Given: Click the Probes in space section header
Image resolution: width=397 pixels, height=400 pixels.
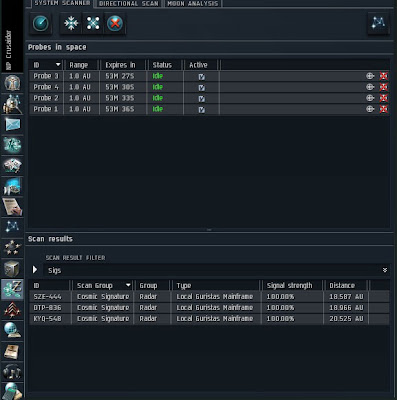Looking at the screenshot, I should pos(57,47).
